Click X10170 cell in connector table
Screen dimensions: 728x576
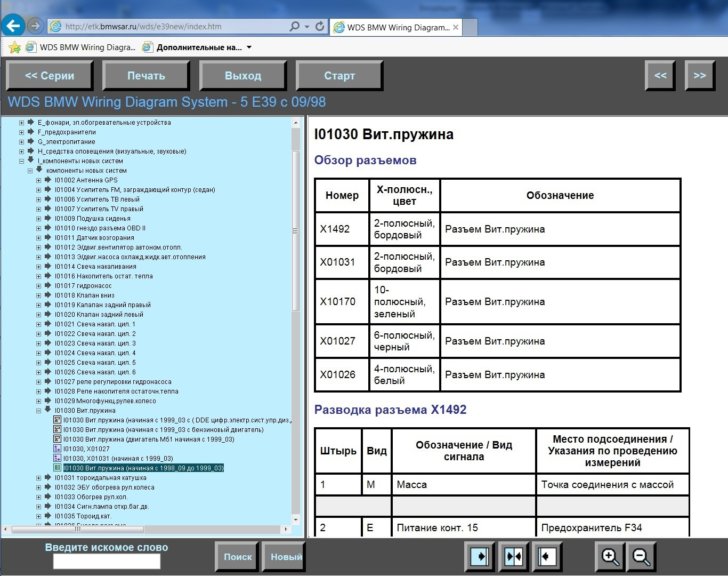point(342,302)
